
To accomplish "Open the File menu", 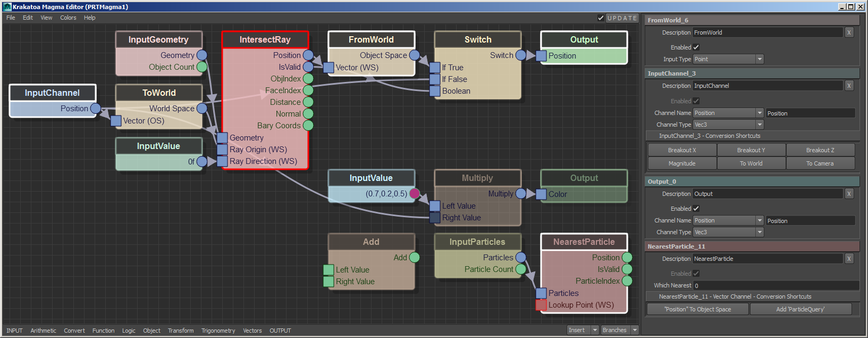I will point(11,18).
